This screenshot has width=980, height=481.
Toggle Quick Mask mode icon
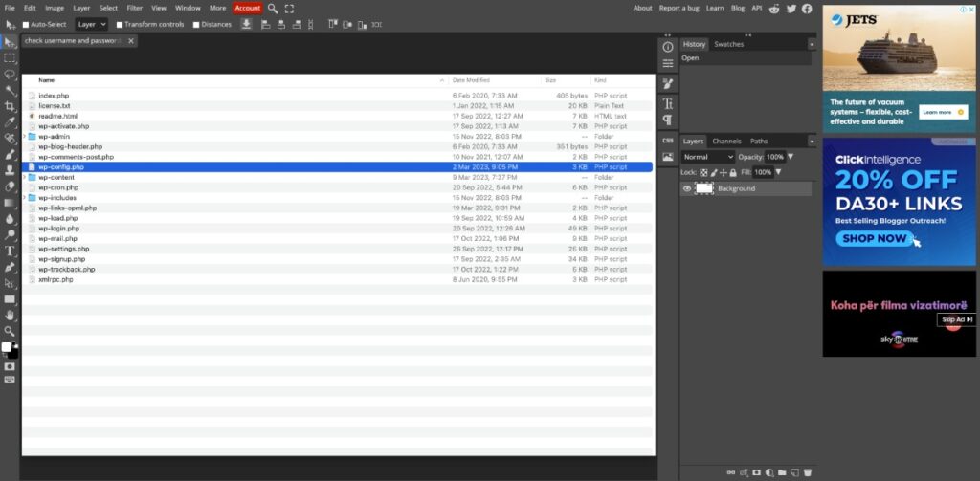pos(10,366)
